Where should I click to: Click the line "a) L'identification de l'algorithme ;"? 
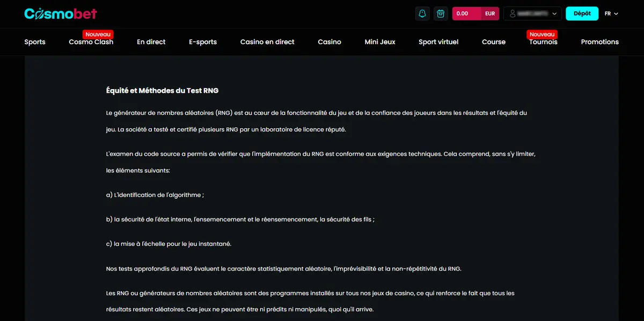click(x=155, y=195)
